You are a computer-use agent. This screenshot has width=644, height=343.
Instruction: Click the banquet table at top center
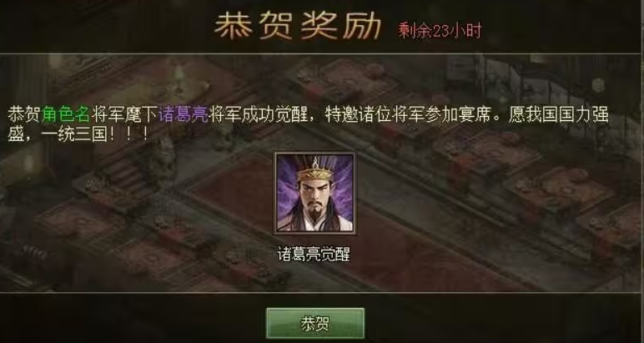tap(349, 78)
